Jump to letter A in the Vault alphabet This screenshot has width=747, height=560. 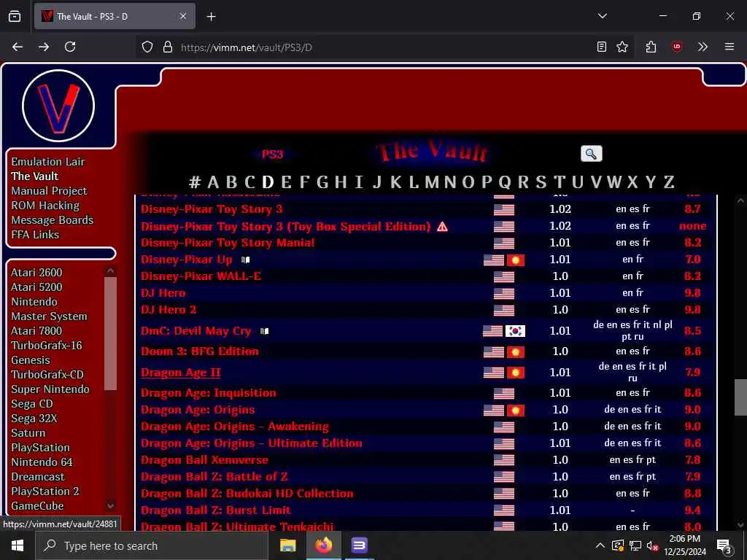213,182
